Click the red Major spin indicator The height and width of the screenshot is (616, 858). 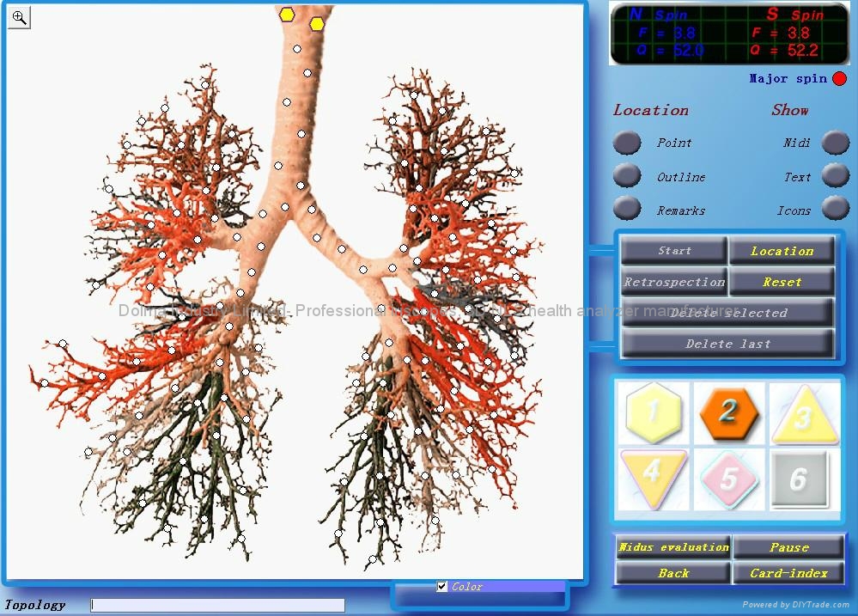pos(839,79)
